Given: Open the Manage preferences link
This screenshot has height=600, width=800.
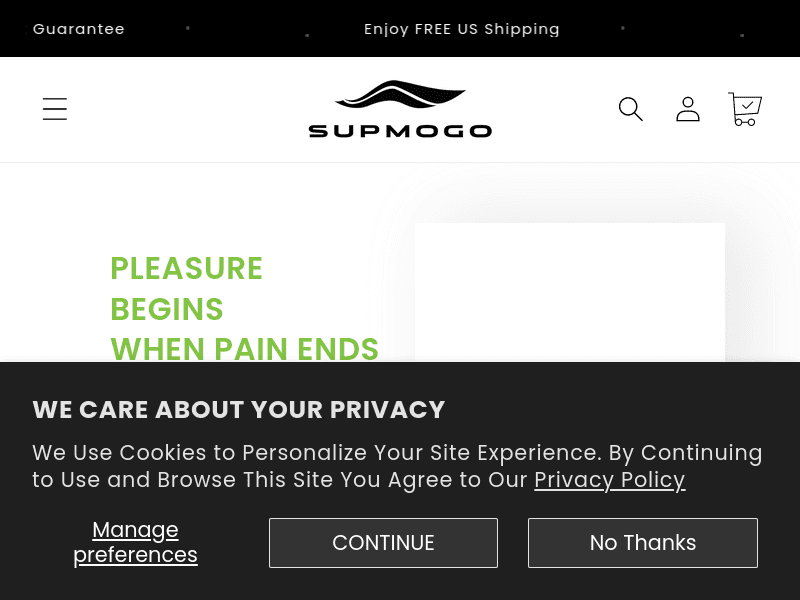Looking at the screenshot, I should 135,542.
